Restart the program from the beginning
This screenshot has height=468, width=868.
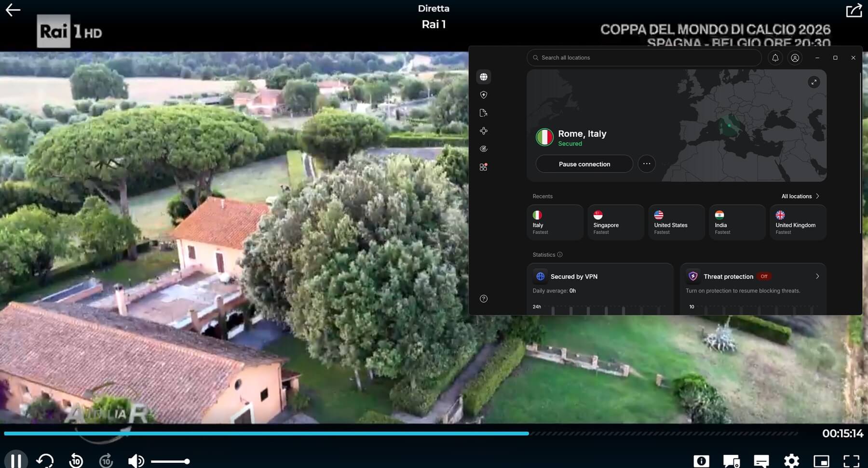[45, 461]
